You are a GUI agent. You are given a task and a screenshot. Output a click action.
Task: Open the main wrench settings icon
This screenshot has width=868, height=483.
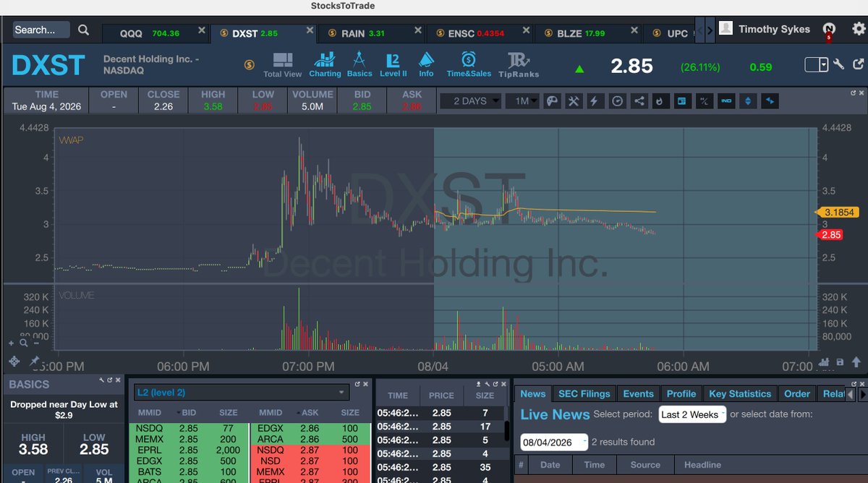pyautogui.click(x=839, y=64)
